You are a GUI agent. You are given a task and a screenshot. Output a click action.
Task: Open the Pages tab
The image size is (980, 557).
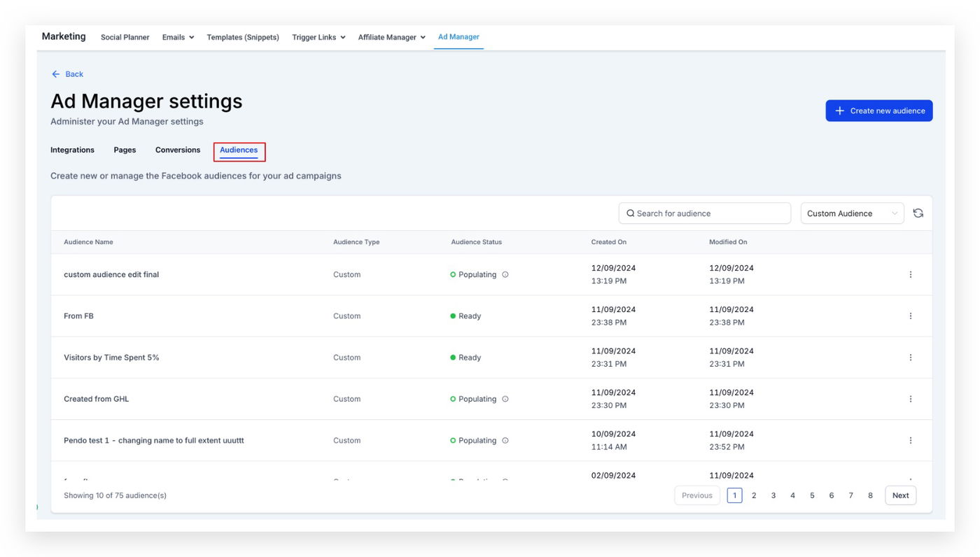click(125, 150)
